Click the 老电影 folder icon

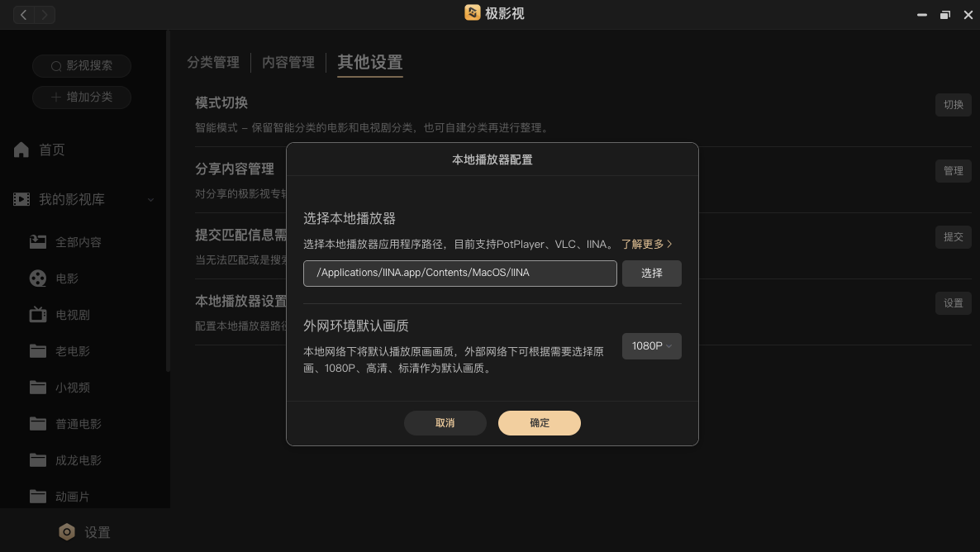pos(38,350)
